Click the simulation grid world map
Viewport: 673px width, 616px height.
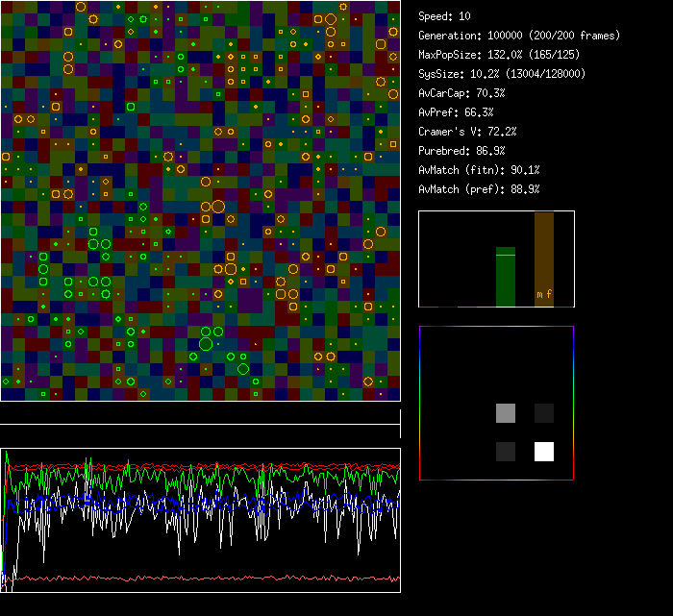click(x=200, y=200)
